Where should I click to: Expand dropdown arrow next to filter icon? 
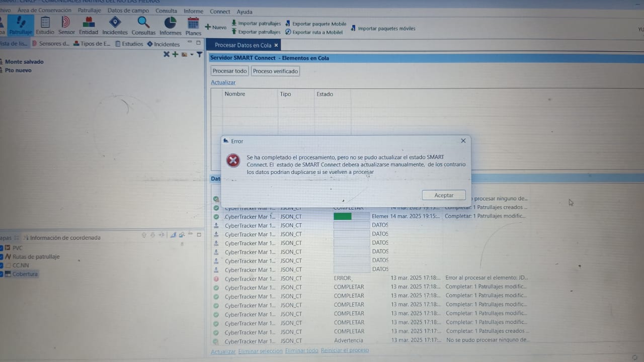coord(192,55)
